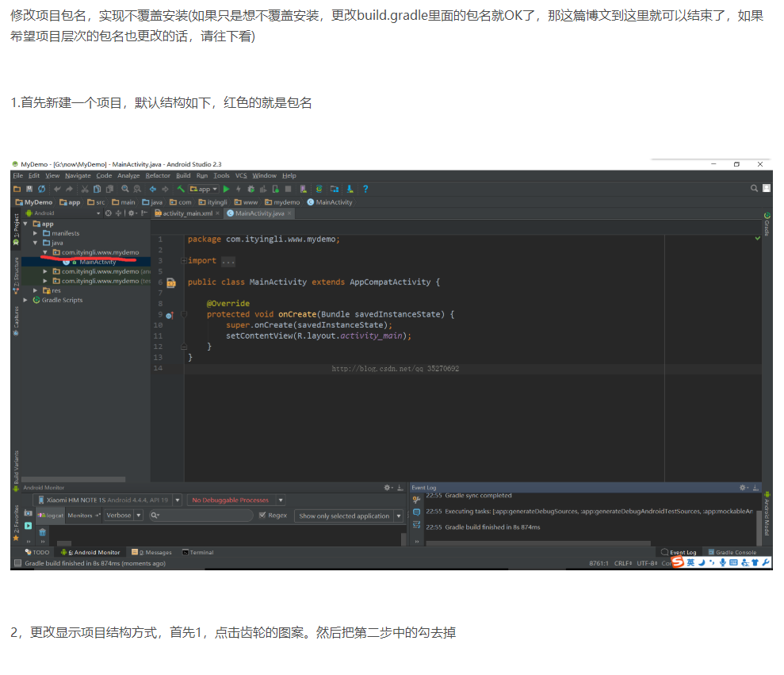The width and height of the screenshot is (784, 675).
Task: Open the Build menu
Action: [x=183, y=175]
